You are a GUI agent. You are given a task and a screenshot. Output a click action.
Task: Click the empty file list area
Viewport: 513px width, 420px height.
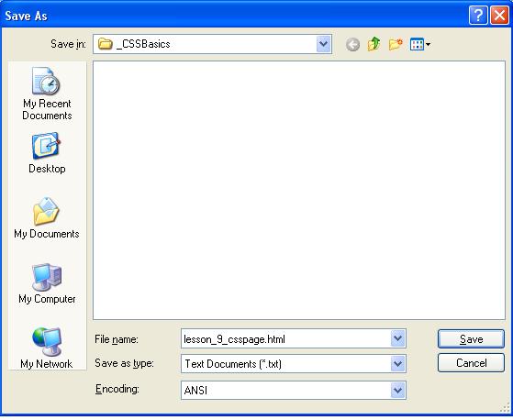[299, 190]
